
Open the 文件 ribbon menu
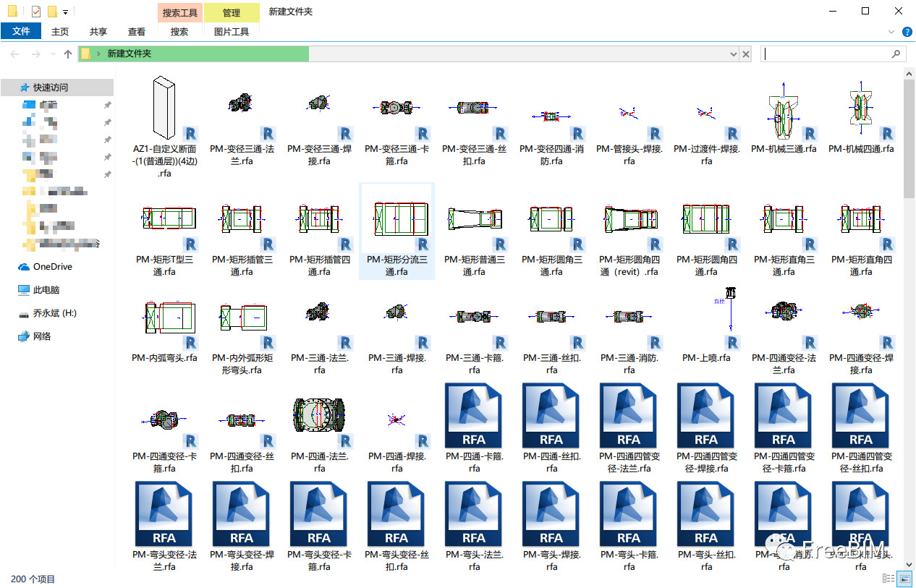(21, 31)
